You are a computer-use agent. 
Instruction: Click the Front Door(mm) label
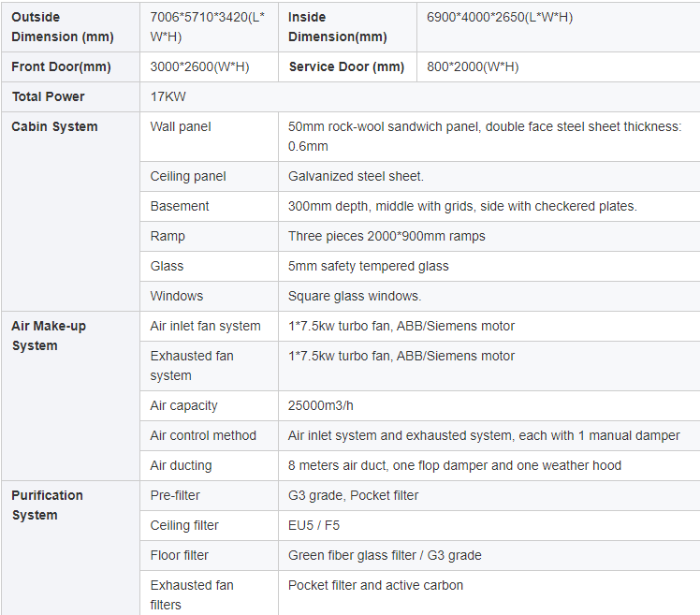61,66
